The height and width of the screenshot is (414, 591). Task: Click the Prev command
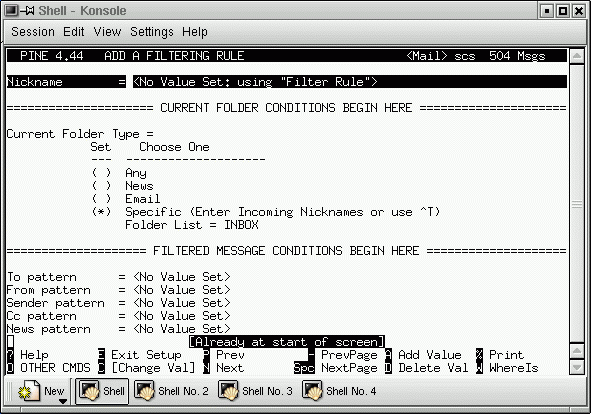click(x=224, y=355)
